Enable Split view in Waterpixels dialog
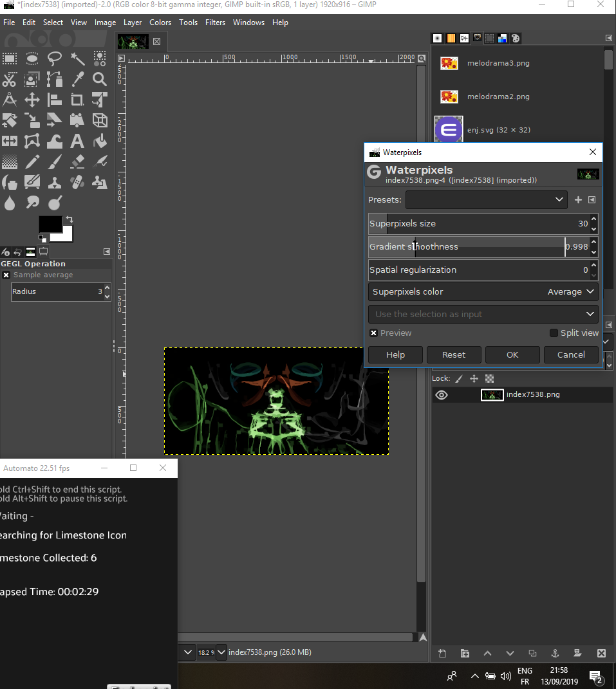This screenshot has width=616, height=689. [554, 333]
